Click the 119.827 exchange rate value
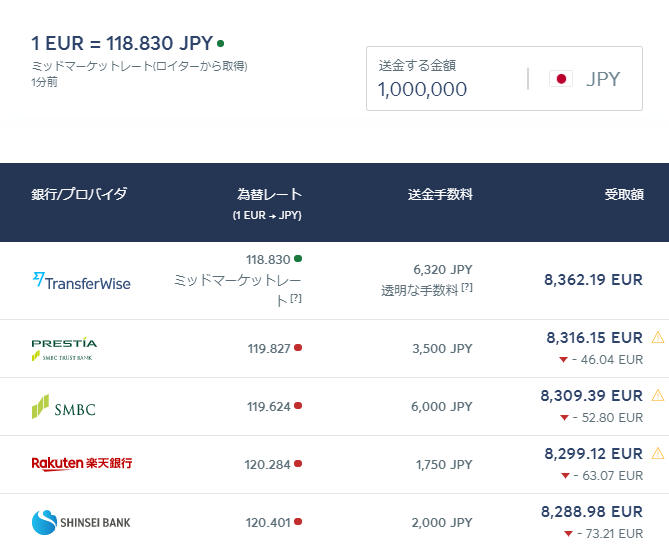The width and height of the screenshot is (669, 544). 269,349
